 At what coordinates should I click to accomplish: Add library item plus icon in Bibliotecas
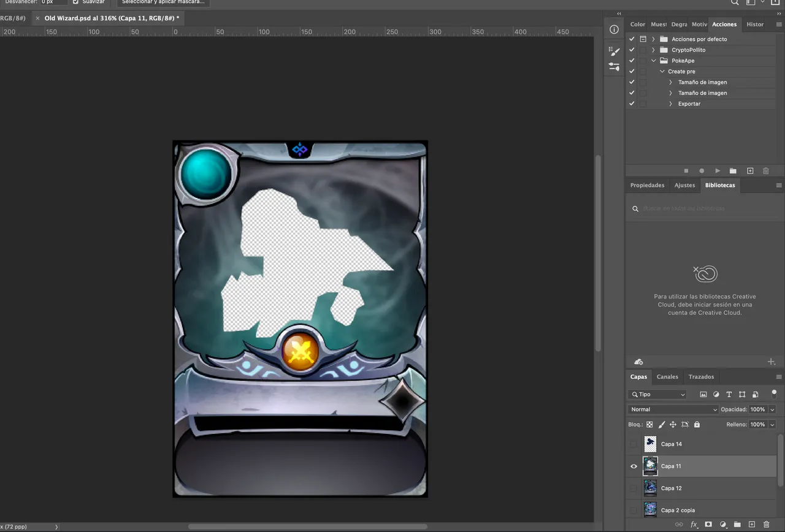pos(772,362)
